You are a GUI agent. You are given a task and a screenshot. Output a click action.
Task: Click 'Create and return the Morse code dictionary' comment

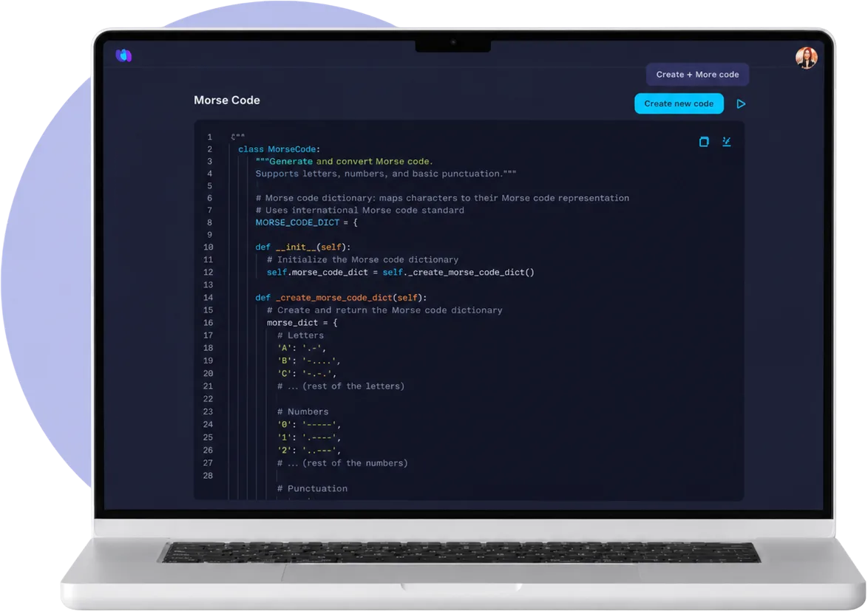pyautogui.click(x=384, y=310)
